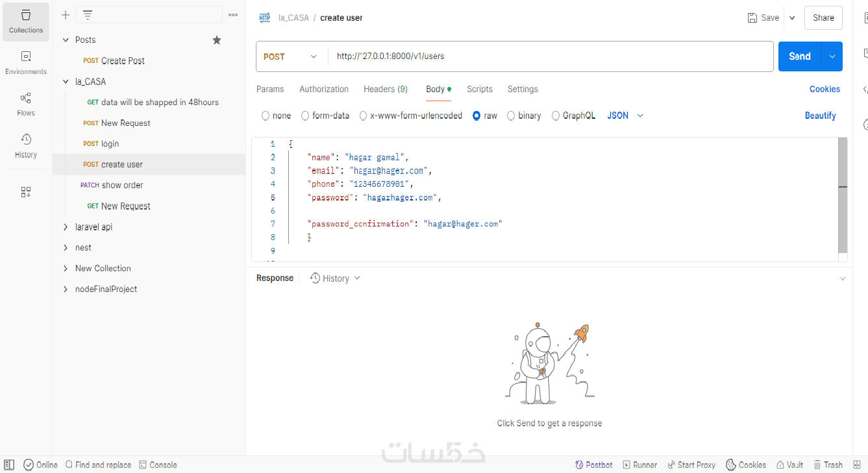
Task: Open the la_CASA breadcrumb link
Action: click(293, 18)
